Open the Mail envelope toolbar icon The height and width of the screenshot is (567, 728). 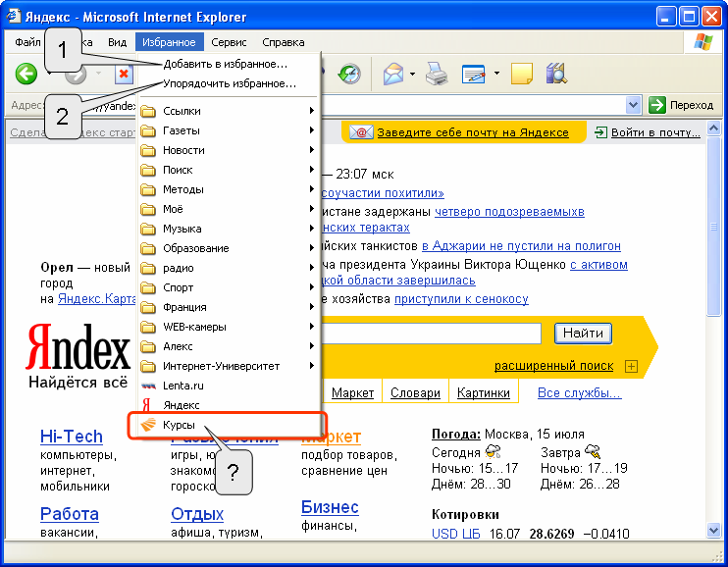(393, 74)
